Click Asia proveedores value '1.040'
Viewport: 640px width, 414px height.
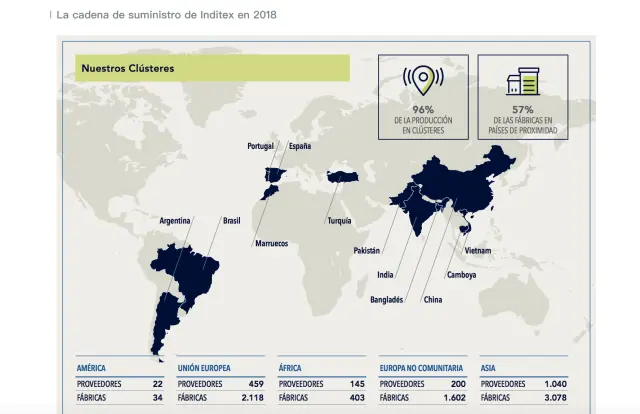pos(556,384)
